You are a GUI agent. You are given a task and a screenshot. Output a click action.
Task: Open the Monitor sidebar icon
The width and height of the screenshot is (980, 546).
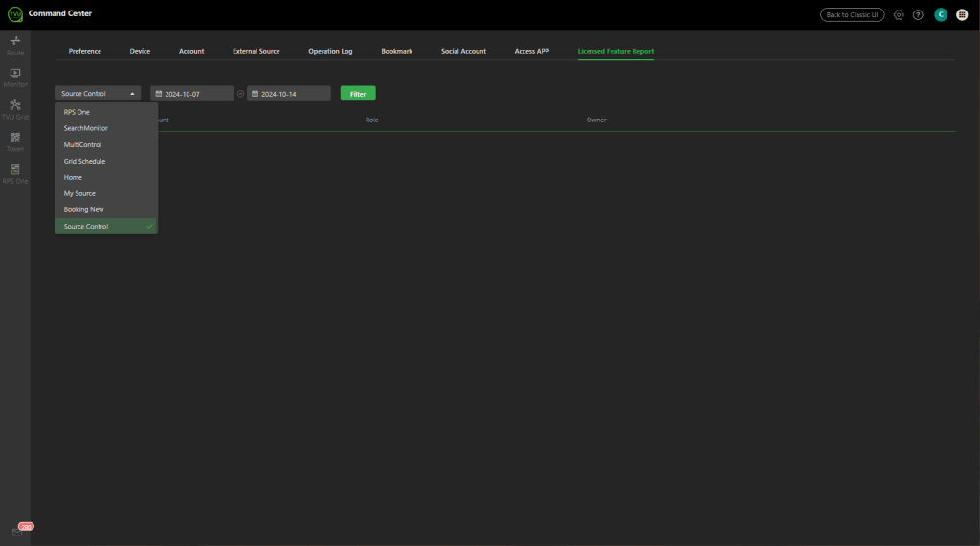[15, 76]
